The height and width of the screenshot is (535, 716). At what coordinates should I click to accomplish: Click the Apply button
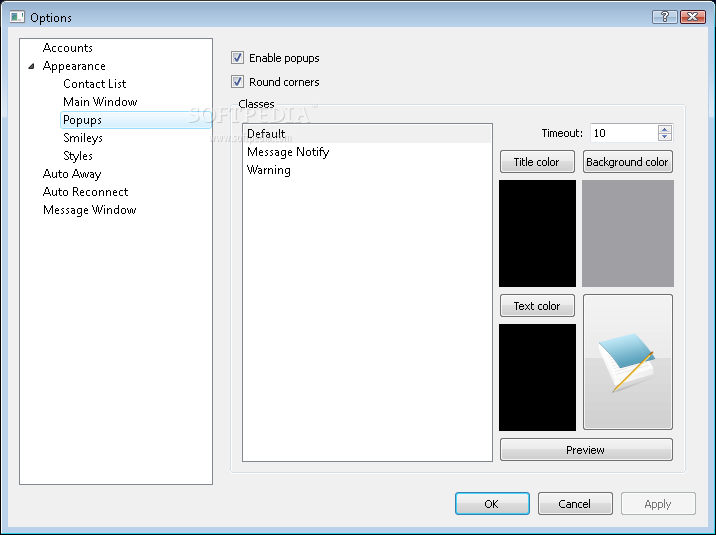[658, 504]
